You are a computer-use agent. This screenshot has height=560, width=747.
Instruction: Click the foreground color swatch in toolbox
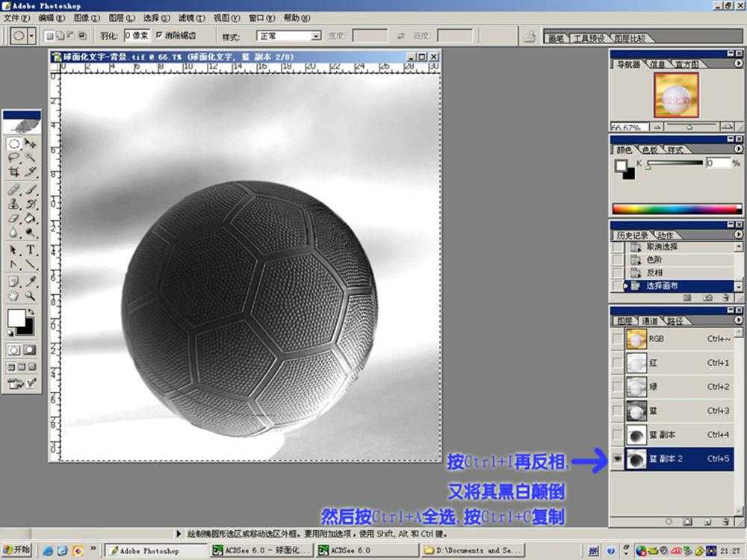[x=16, y=317]
